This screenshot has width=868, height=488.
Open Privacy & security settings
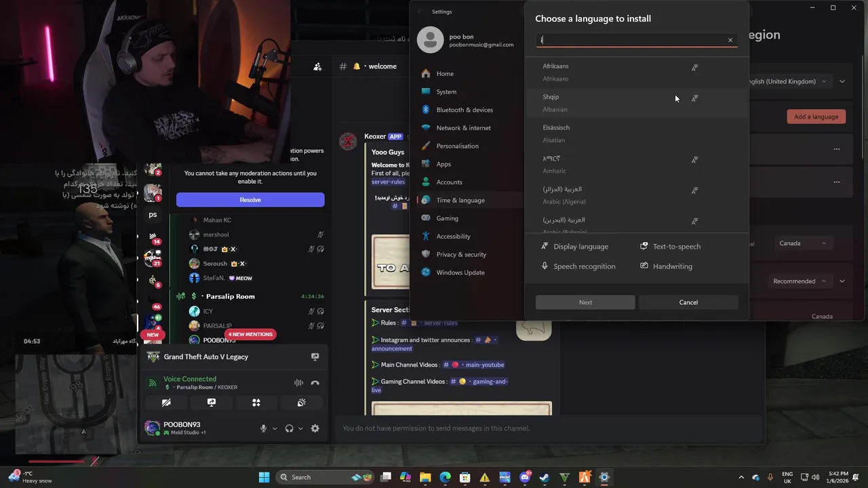coord(470,254)
